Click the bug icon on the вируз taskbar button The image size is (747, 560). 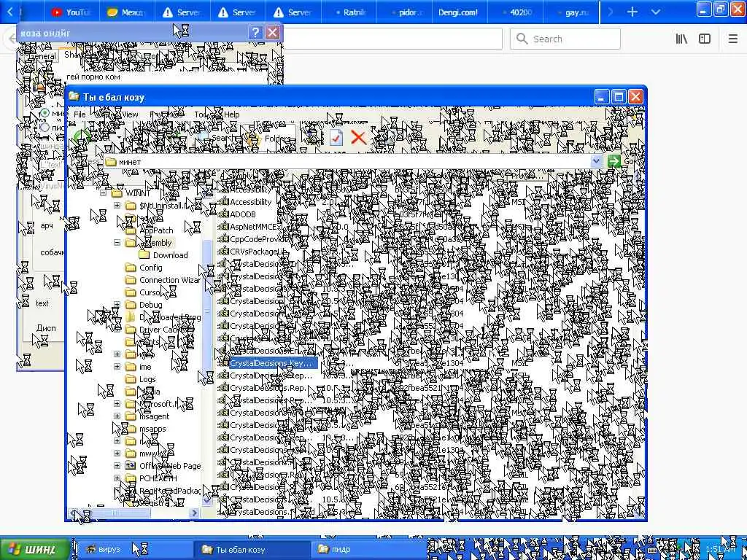pyautogui.click(x=91, y=549)
